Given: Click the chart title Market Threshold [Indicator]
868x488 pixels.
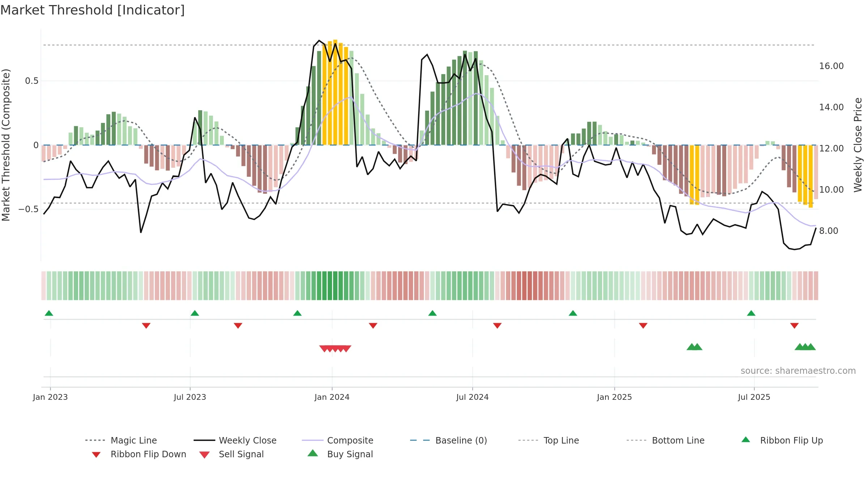Looking at the screenshot, I should click(93, 10).
